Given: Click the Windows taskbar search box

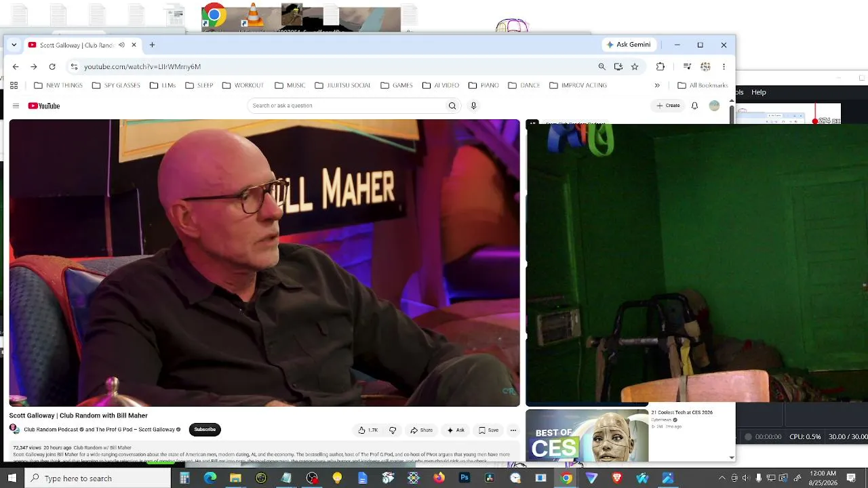Looking at the screenshot, I should [98, 479].
